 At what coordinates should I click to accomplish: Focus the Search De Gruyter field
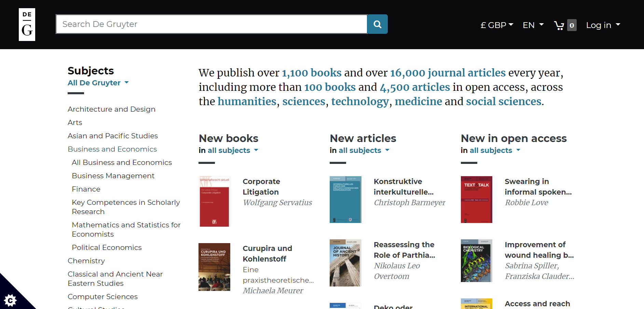(x=211, y=24)
